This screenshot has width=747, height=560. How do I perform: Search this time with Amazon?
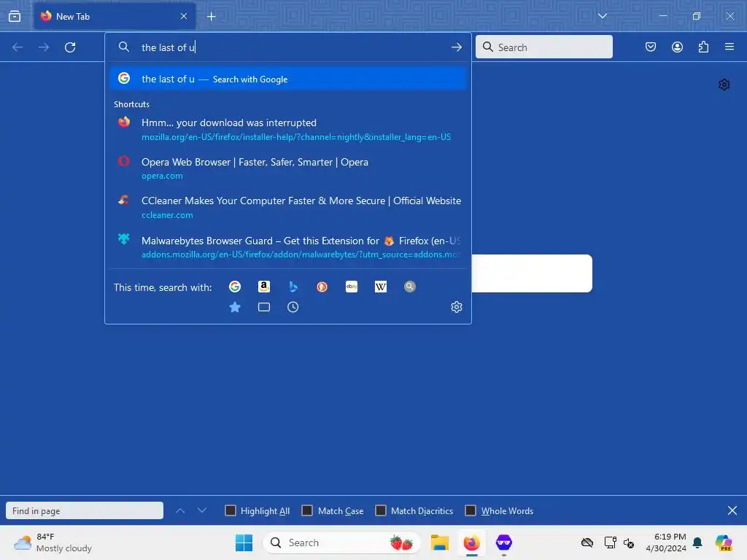[264, 287]
